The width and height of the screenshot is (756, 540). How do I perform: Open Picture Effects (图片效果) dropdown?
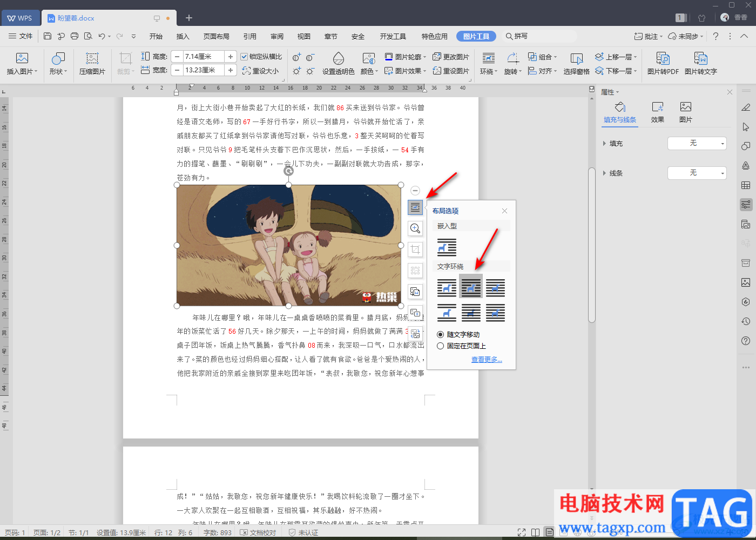pos(406,71)
